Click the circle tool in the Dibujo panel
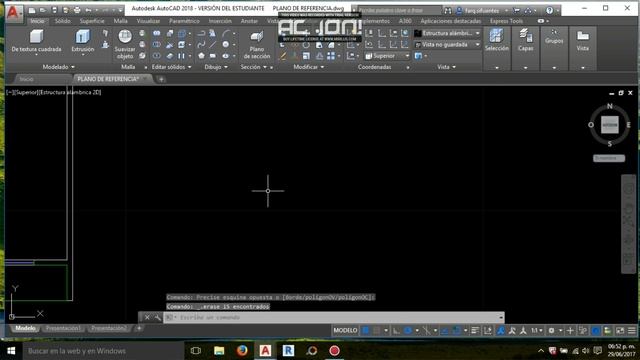This screenshot has height=360, width=640. click(x=226, y=44)
